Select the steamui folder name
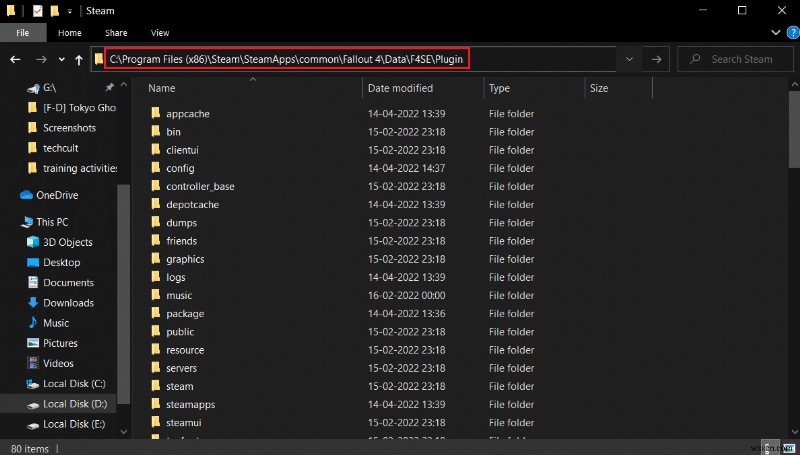This screenshot has height=455, width=800. click(184, 423)
